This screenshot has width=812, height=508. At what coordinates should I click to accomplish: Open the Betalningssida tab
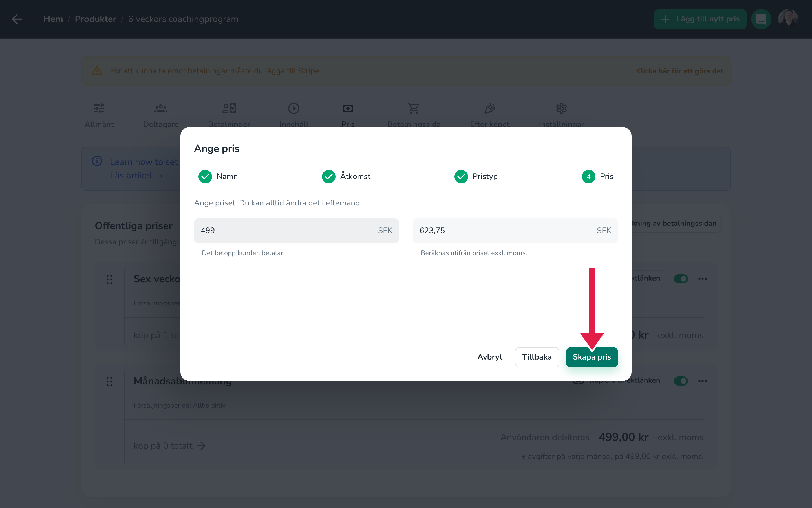(414, 115)
